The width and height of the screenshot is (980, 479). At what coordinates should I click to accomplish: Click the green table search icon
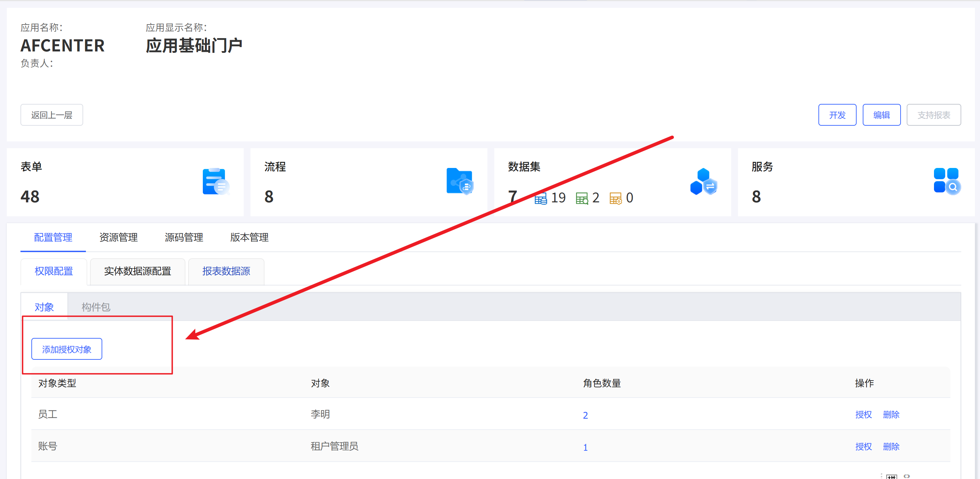(x=582, y=198)
